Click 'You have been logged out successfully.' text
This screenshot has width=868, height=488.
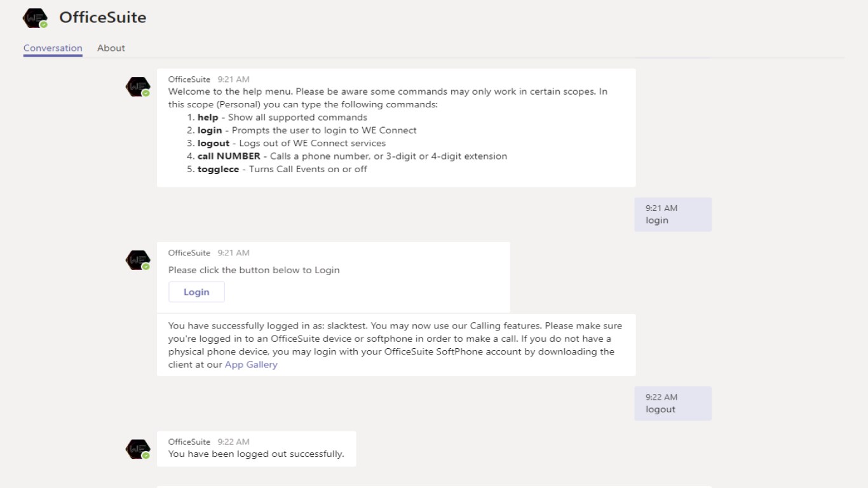point(256,454)
